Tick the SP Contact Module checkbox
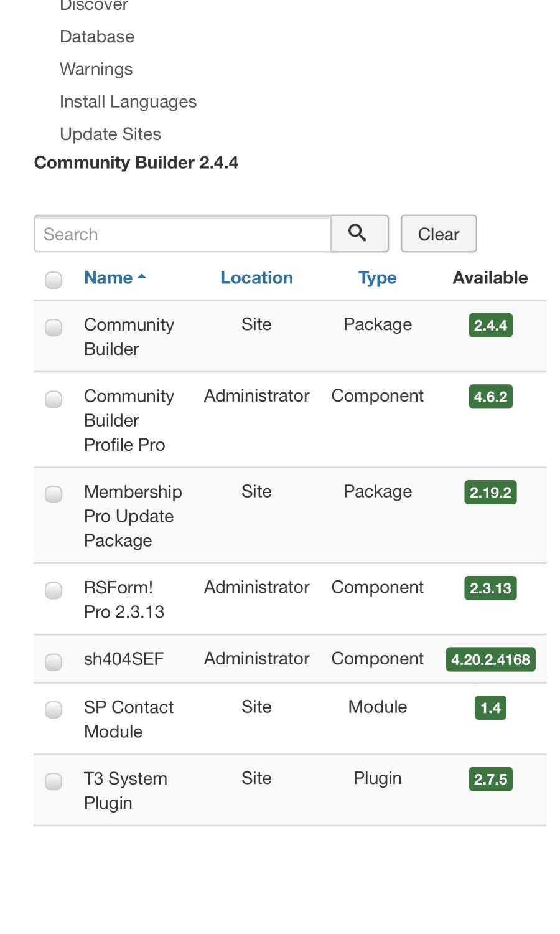The height and width of the screenshot is (934, 560). tap(54, 709)
